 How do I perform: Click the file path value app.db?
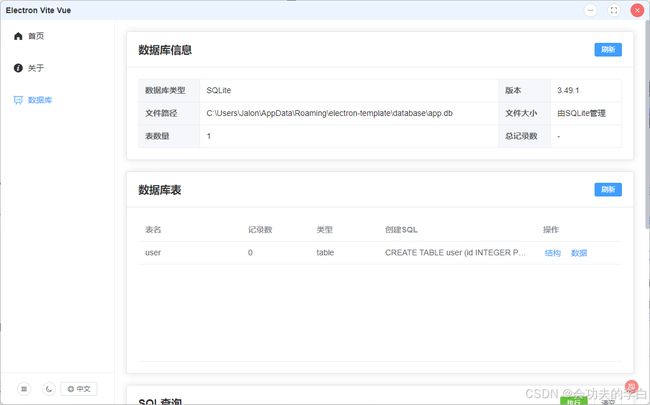[329, 113]
